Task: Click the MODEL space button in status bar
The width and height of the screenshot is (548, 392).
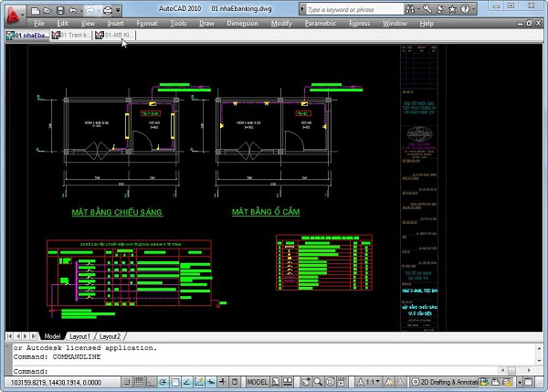Action: click(x=257, y=381)
